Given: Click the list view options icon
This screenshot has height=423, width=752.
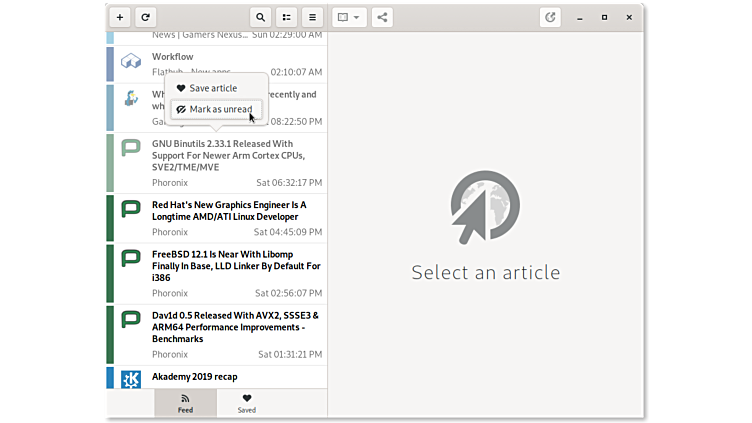Looking at the screenshot, I should pos(287,17).
